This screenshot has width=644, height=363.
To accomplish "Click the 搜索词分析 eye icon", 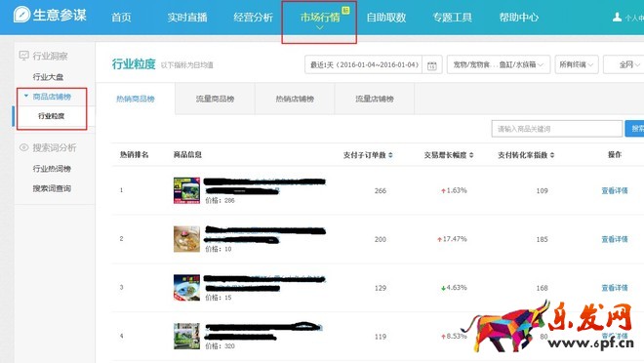I will pos(24,147).
